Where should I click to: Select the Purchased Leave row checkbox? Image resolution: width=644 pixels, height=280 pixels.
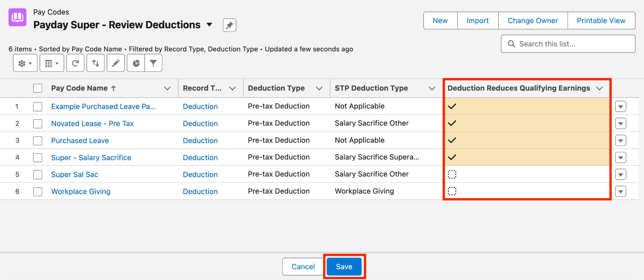click(x=38, y=141)
